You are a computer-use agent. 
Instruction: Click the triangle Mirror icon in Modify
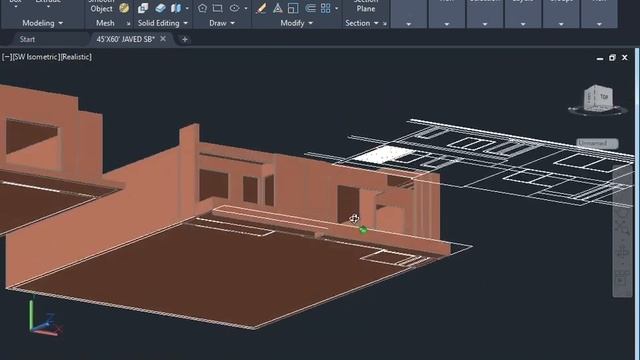(x=278, y=8)
